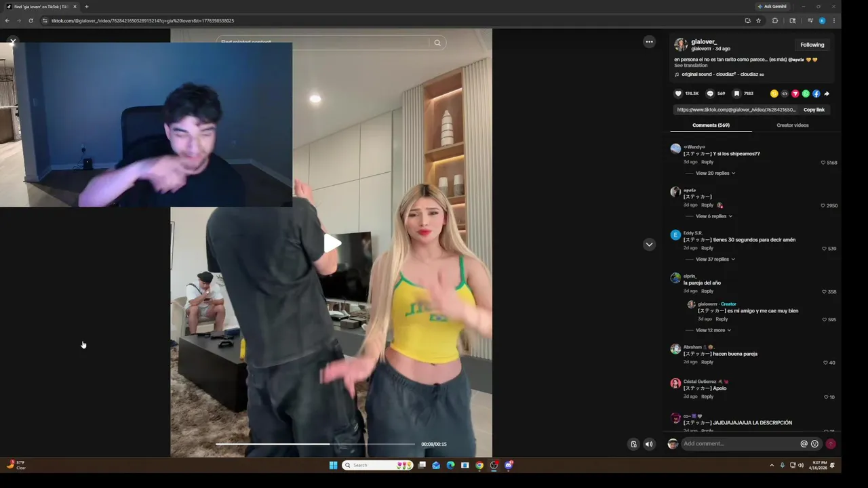Switch to the Creator videos tab

point(792,125)
